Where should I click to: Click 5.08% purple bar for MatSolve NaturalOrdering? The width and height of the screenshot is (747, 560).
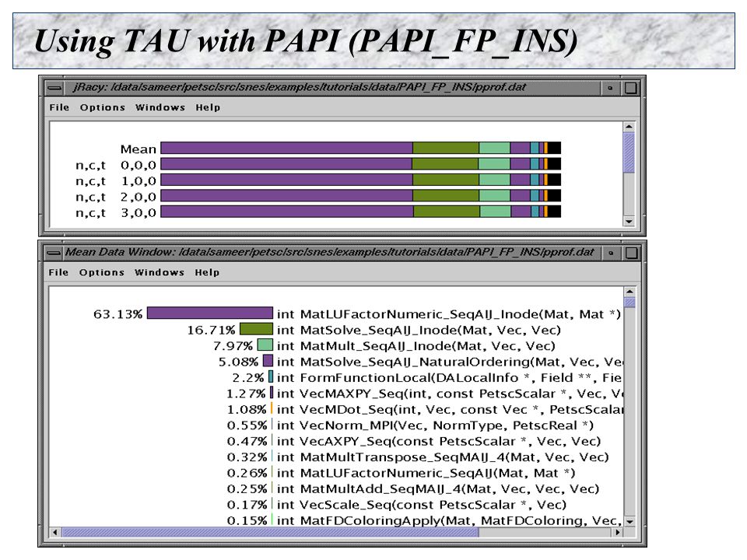[x=268, y=361]
